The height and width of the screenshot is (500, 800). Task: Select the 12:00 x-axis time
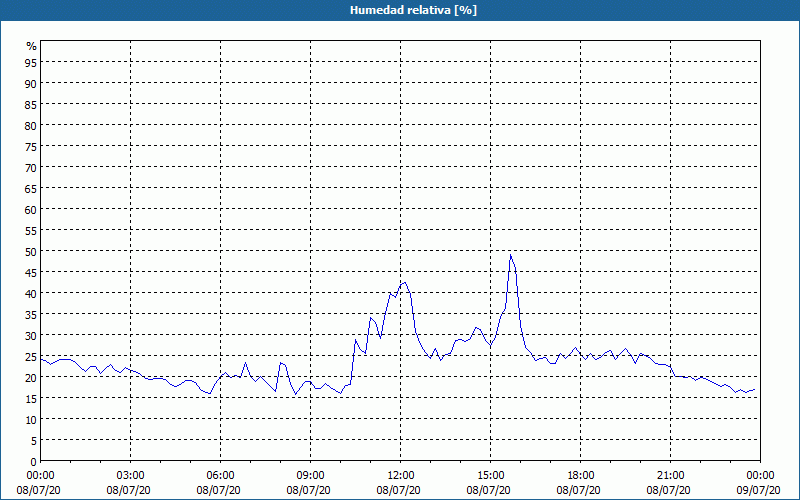(x=401, y=476)
